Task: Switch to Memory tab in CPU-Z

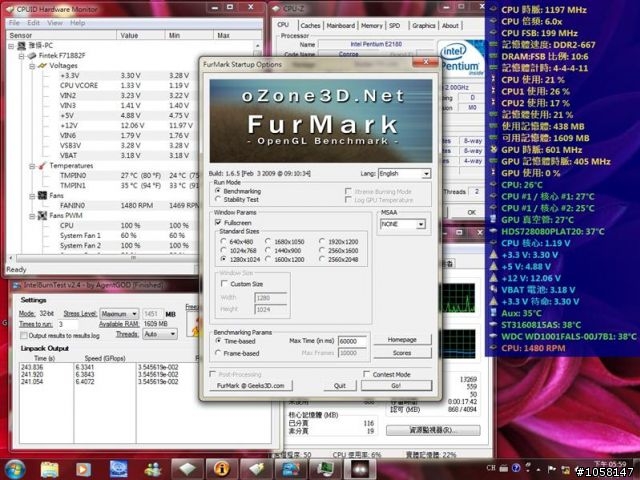Action: 372,25
